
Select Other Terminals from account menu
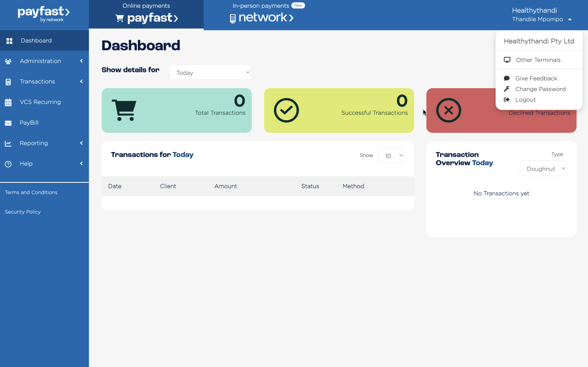point(538,60)
